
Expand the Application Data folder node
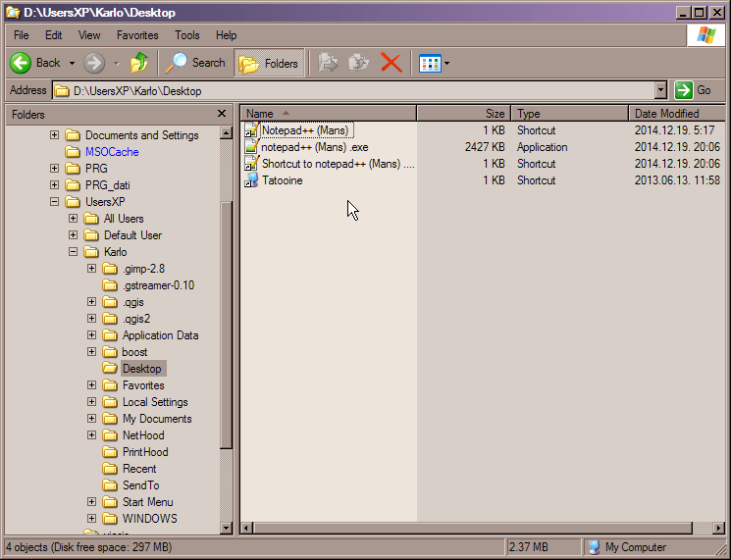(x=92, y=335)
